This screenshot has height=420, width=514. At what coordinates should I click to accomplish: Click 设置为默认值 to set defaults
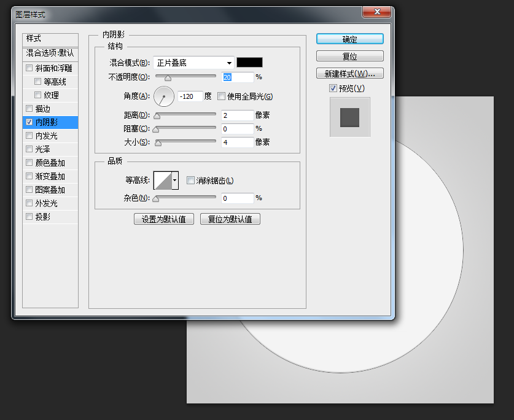click(x=163, y=219)
